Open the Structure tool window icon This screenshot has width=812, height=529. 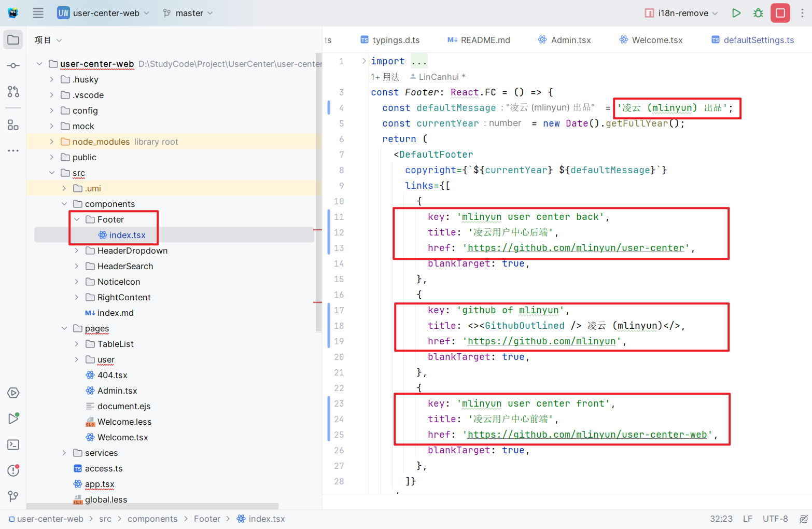(13, 125)
